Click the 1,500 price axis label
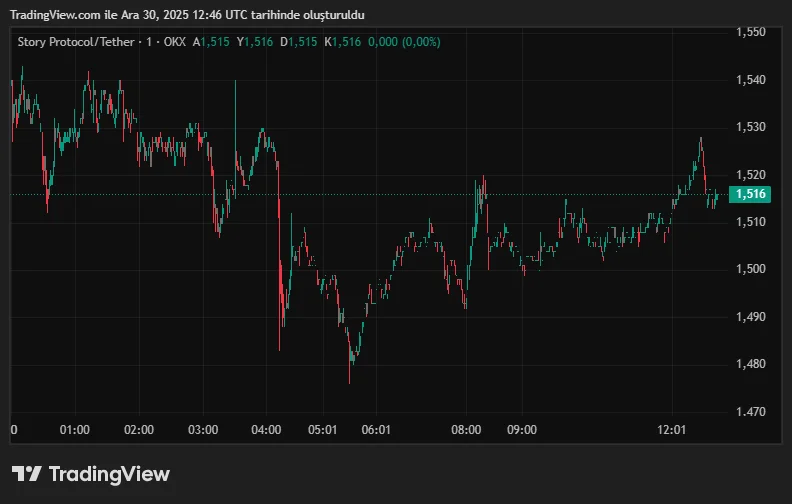 pyautogui.click(x=750, y=269)
